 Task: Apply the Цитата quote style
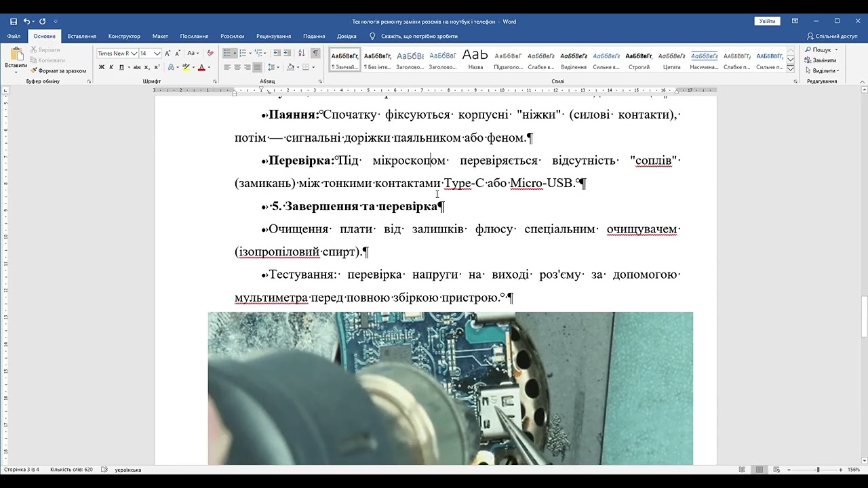tap(671, 60)
